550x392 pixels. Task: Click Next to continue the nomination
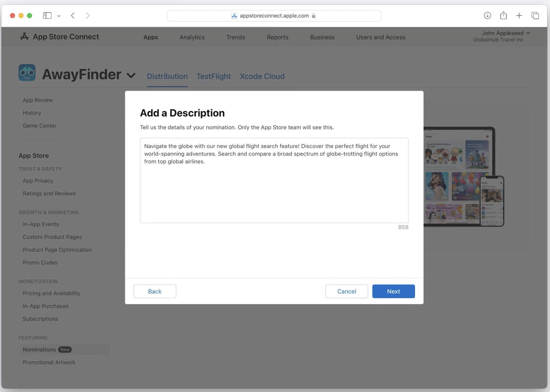[393, 291]
